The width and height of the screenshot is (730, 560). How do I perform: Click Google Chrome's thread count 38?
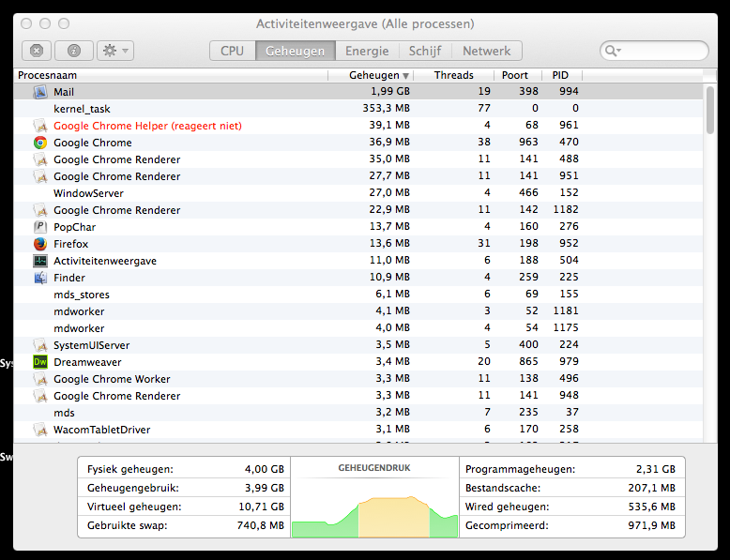[x=484, y=142]
